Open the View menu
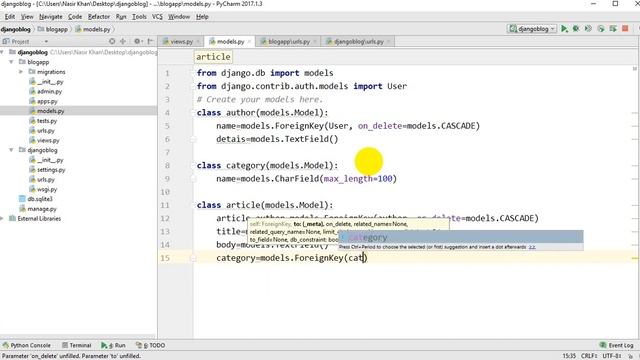 tap(27, 17)
